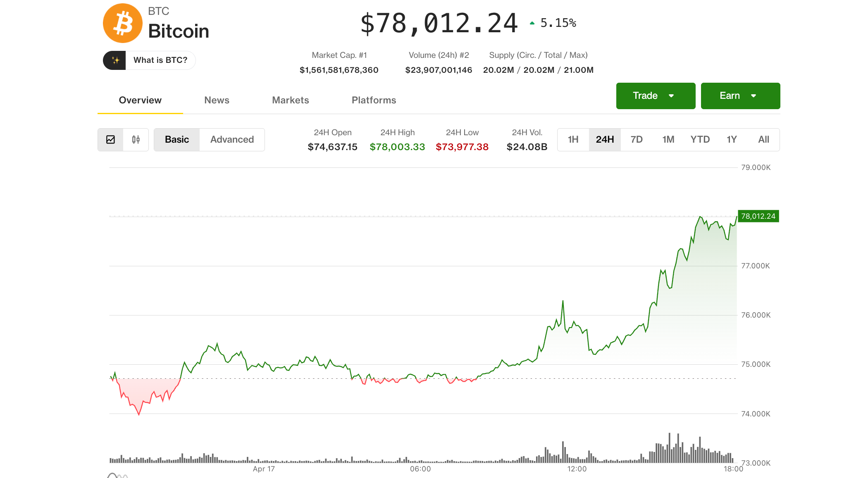Open the Markets tab

pyautogui.click(x=290, y=100)
